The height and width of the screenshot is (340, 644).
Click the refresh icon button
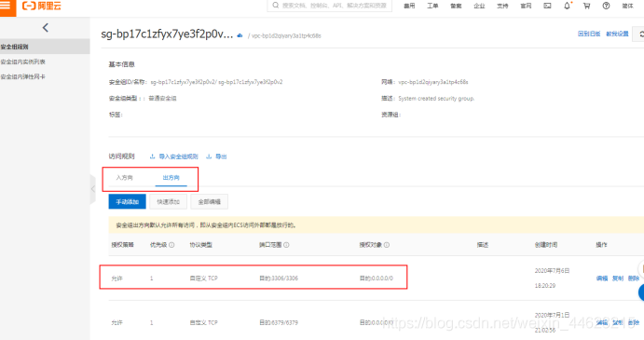click(x=639, y=34)
